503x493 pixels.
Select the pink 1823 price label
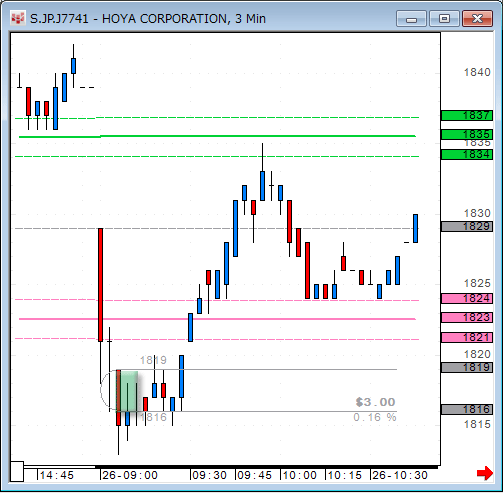(x=467, y=318)
